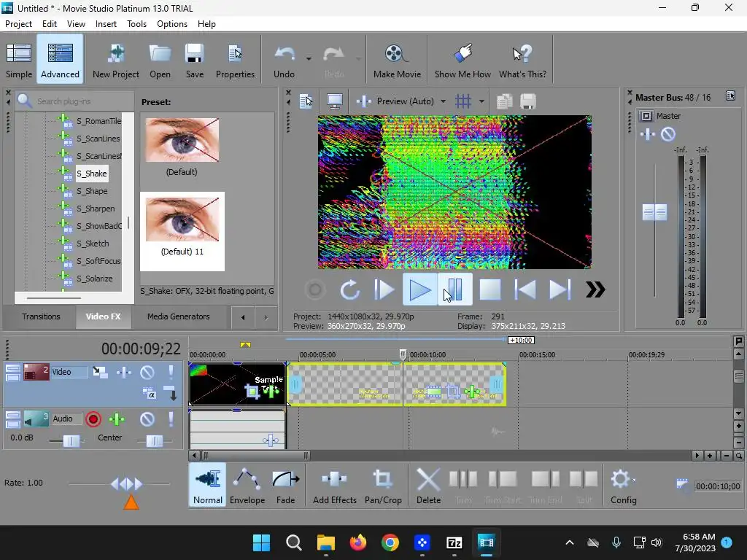Mute the Master bus

668,134
